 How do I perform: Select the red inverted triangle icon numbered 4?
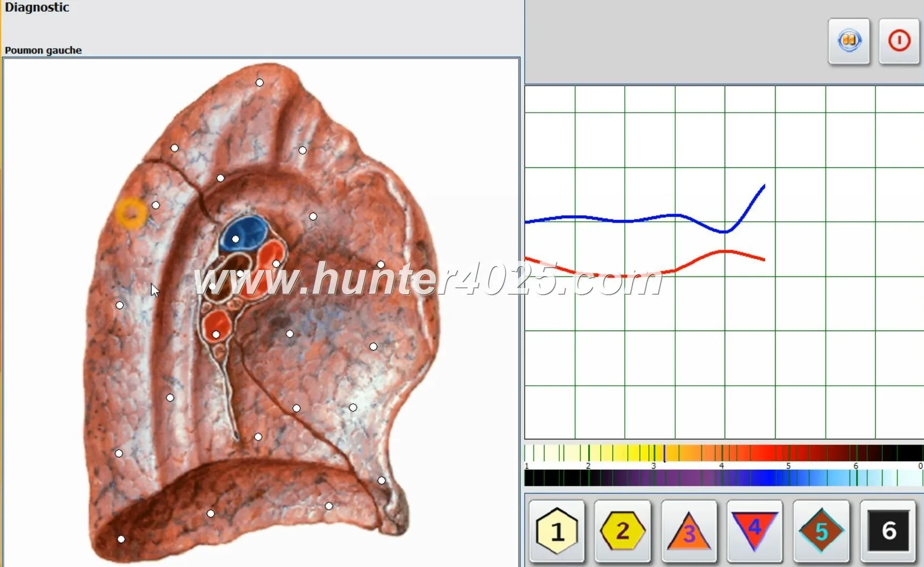754,531
